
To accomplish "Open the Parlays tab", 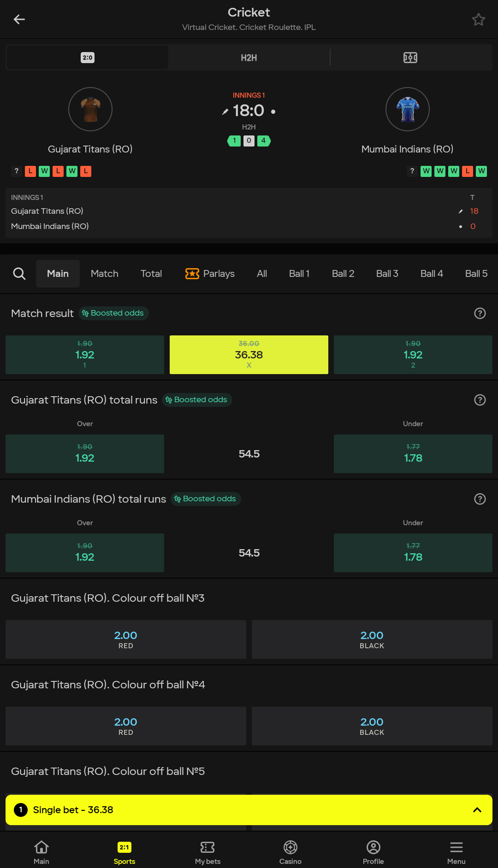I will pos(210,274).
